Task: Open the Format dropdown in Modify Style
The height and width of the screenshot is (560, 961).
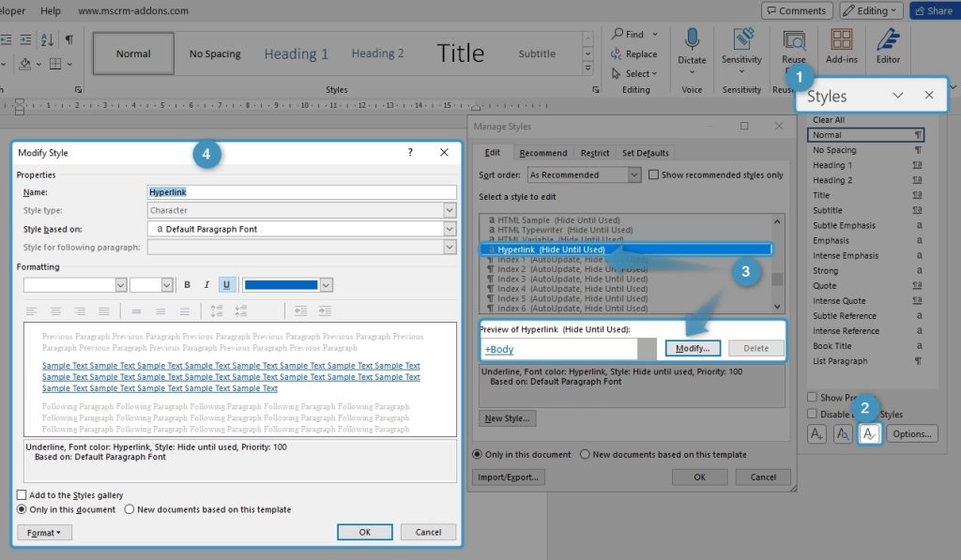Action: (44, 532)
